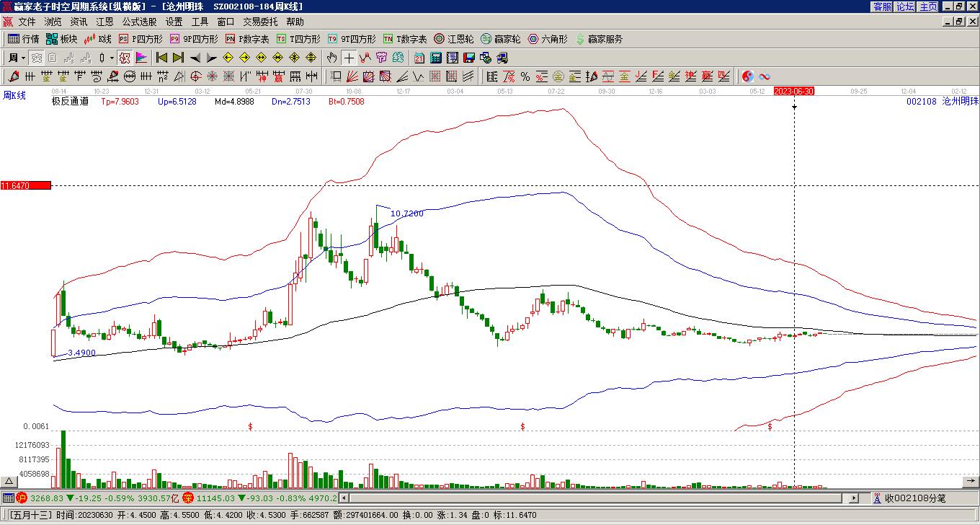Click the up-triangle button beside volume panel
The height and width of the screenshot is (525, 980).
tap(9, 482)
